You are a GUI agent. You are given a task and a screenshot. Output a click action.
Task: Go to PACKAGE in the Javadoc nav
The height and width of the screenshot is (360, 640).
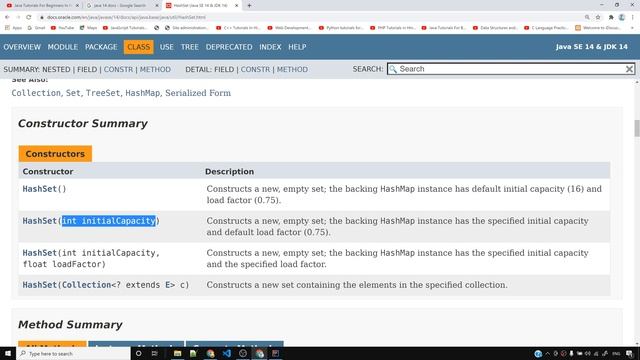coord(101,47)
